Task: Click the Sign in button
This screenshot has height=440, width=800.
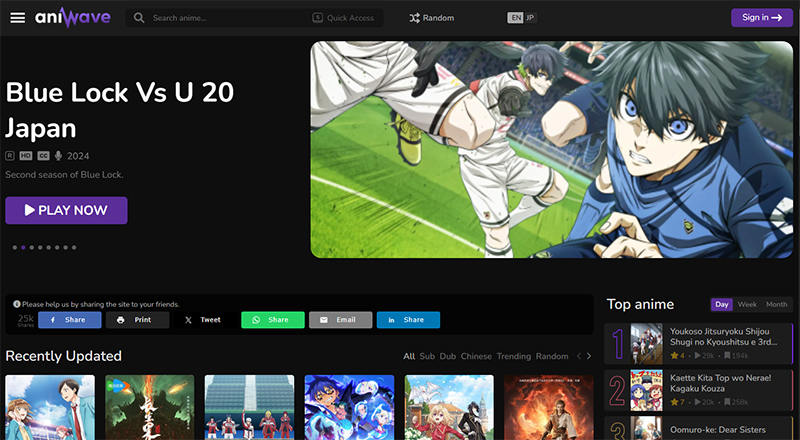Action: pos(762,17)
